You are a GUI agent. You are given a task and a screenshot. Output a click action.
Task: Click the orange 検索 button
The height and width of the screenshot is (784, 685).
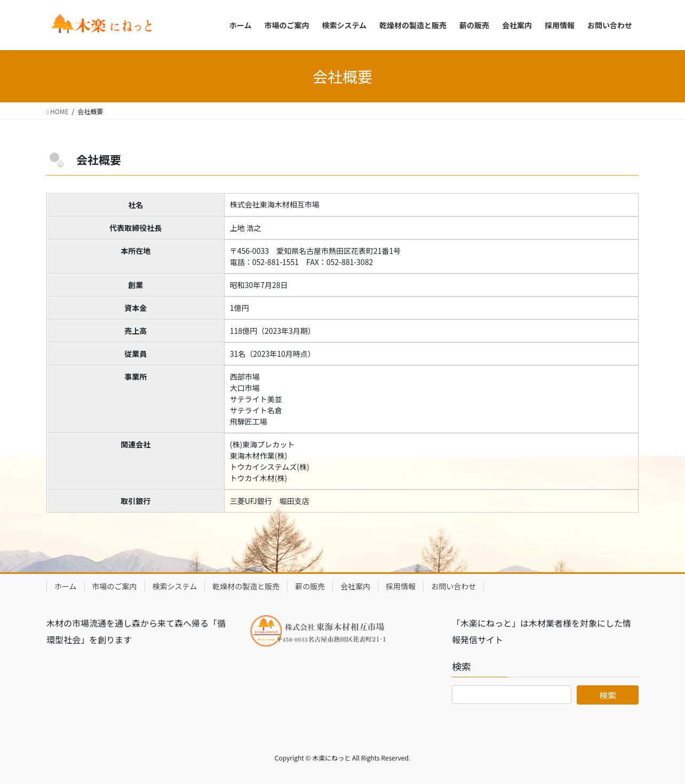point(608,695)
